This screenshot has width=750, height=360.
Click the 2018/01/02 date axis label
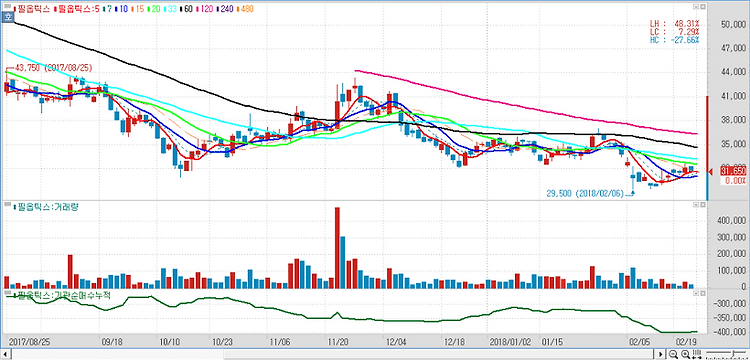(x=509, y=342)
